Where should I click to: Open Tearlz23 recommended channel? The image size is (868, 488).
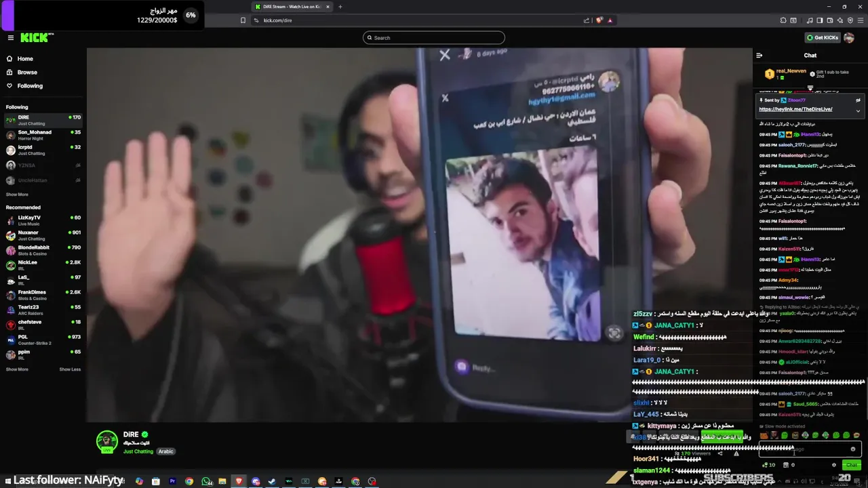tap(43, 310)
